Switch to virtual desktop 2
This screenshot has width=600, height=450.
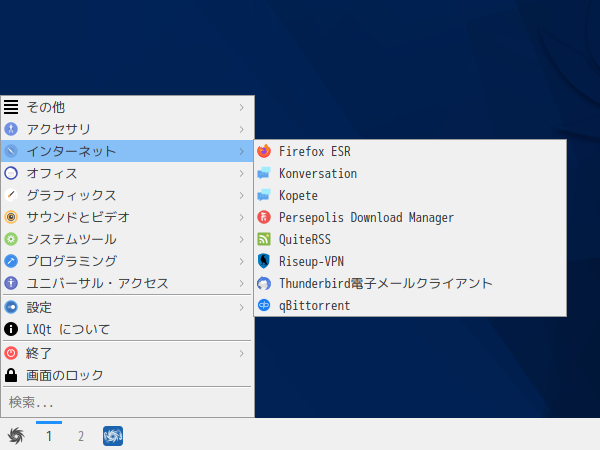(x=81, y=436)
